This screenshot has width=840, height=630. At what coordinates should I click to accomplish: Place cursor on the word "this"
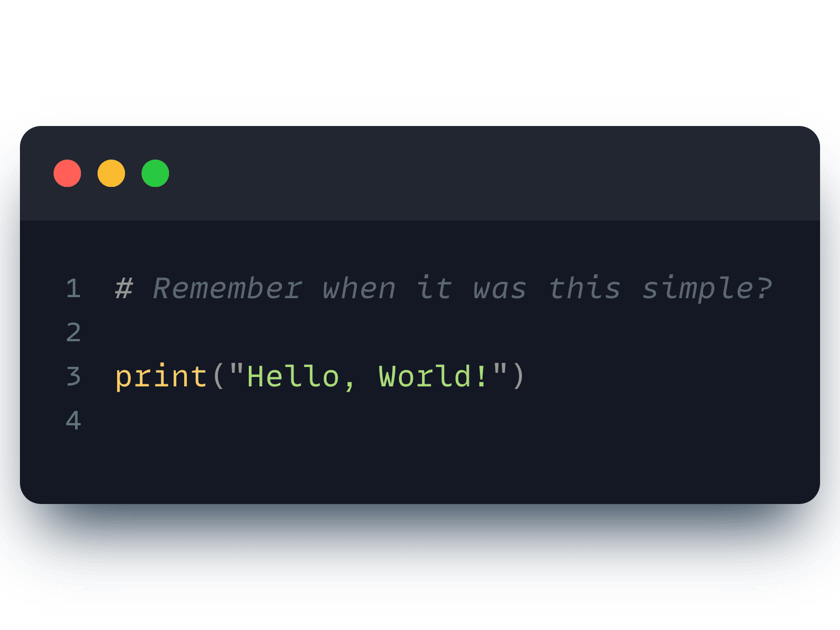coord(585,289)
